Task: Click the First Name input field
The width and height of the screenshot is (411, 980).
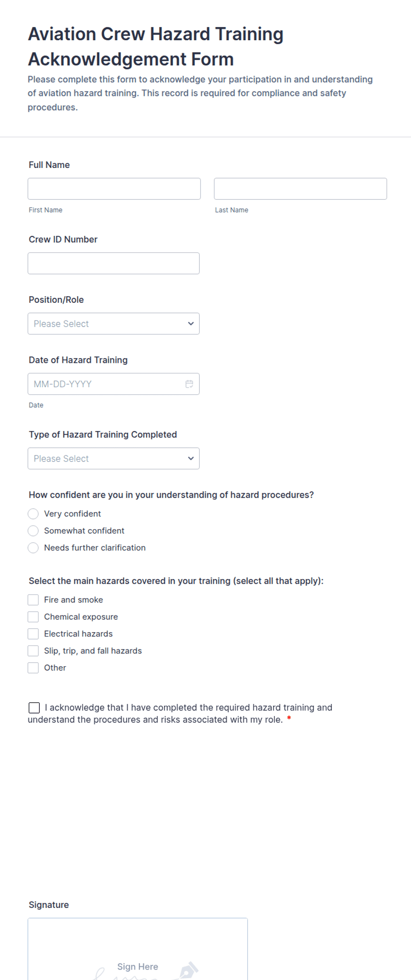Action: click(x=114, y=188)
